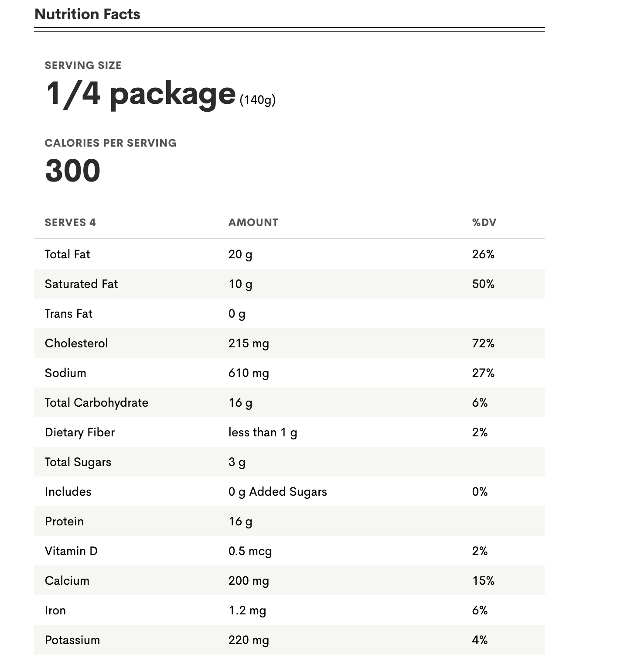The height and width of the screenshot is (672, 621).
Task: Click the AMOUNT column header
Action: pyautogui.click(x=253, y=223)
